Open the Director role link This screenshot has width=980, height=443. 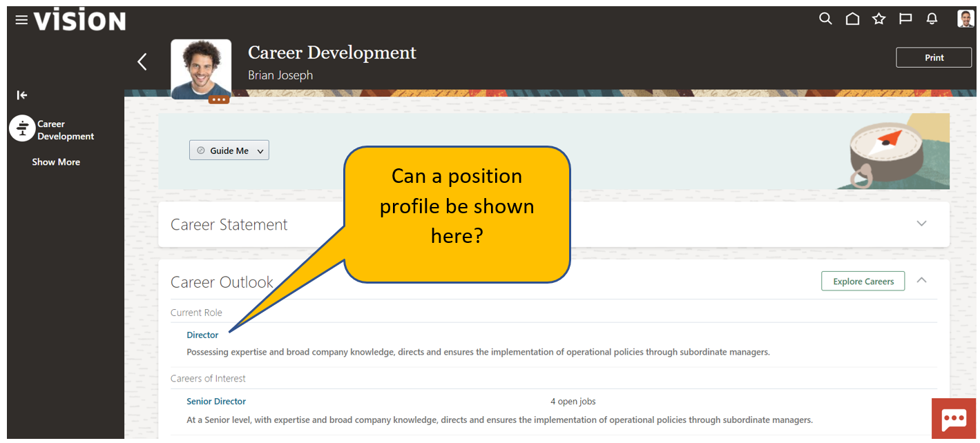202,335
